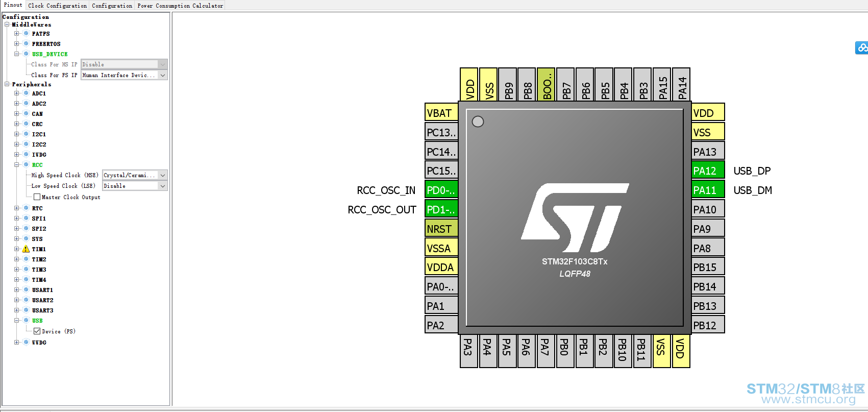Click the PB9 pin on top row
868x412 pixels.
(x=508, y=84)
